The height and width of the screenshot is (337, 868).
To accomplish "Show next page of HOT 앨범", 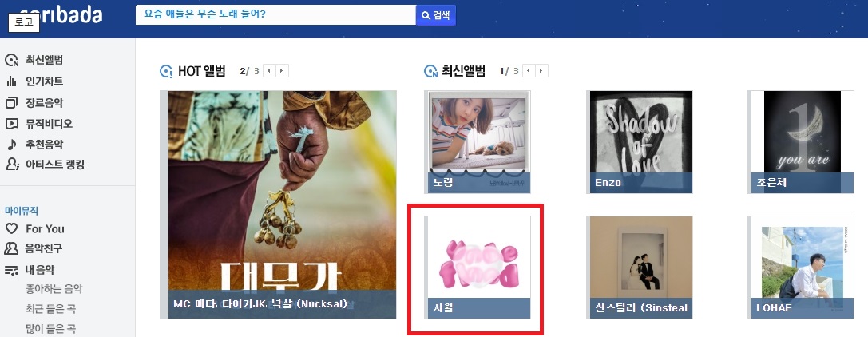I will click(x=283, y=71).
